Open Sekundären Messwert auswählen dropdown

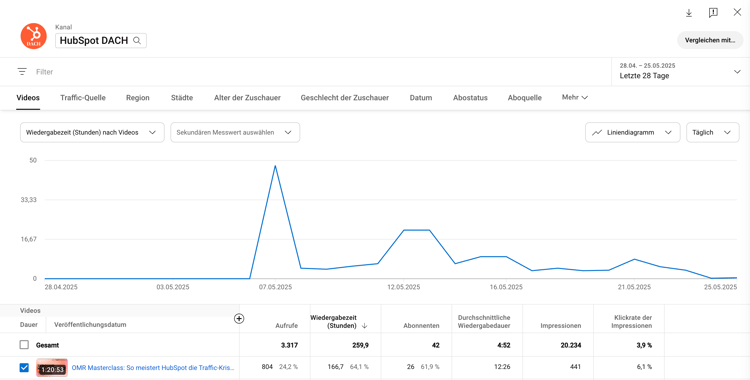[235, 133]
